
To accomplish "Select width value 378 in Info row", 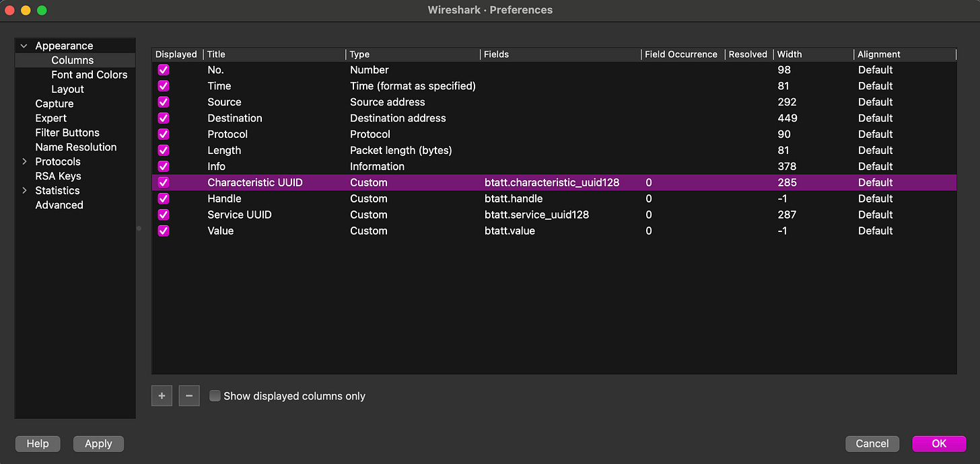I will (x=787, y=166).
